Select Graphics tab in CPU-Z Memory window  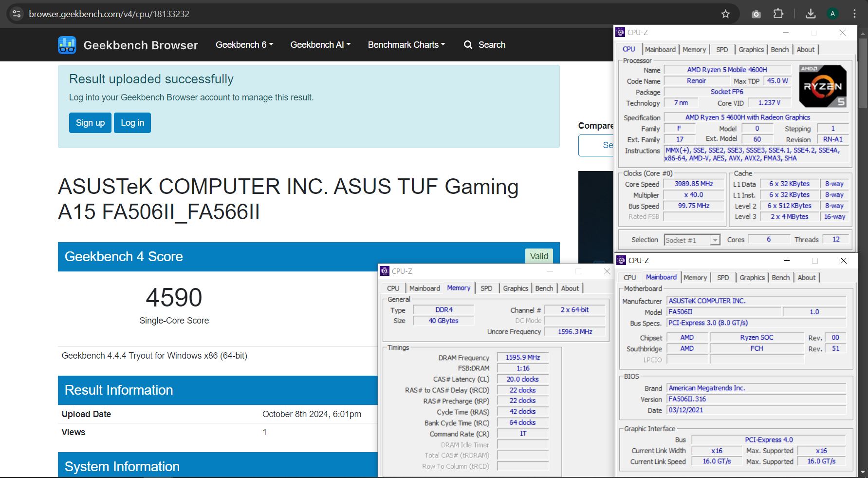[x=516, y=288]
